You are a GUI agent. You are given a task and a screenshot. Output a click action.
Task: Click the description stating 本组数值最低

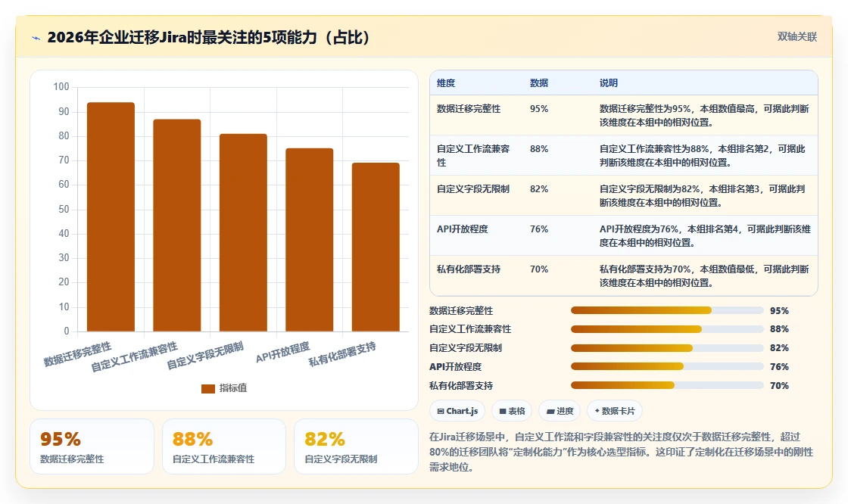pos(704,275)
